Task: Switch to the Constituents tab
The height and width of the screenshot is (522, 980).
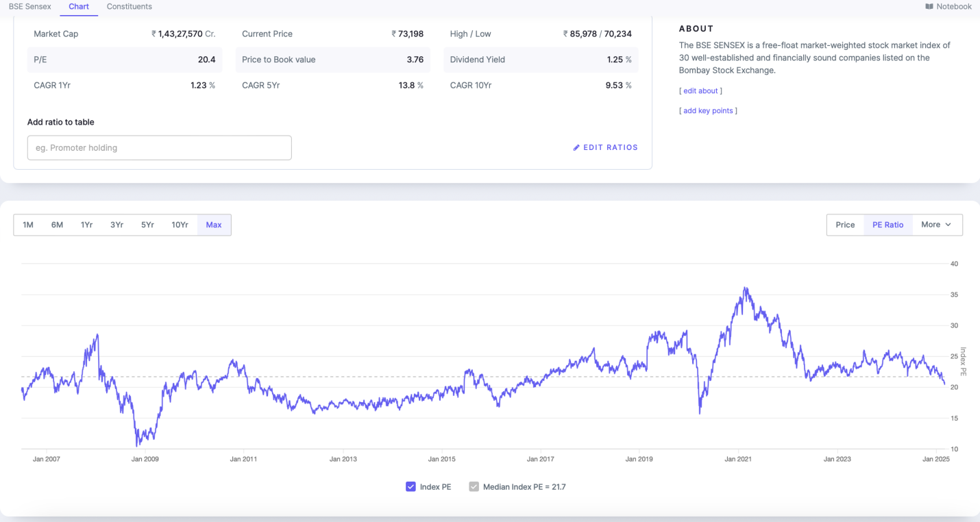Action: [x=129, y=7]
